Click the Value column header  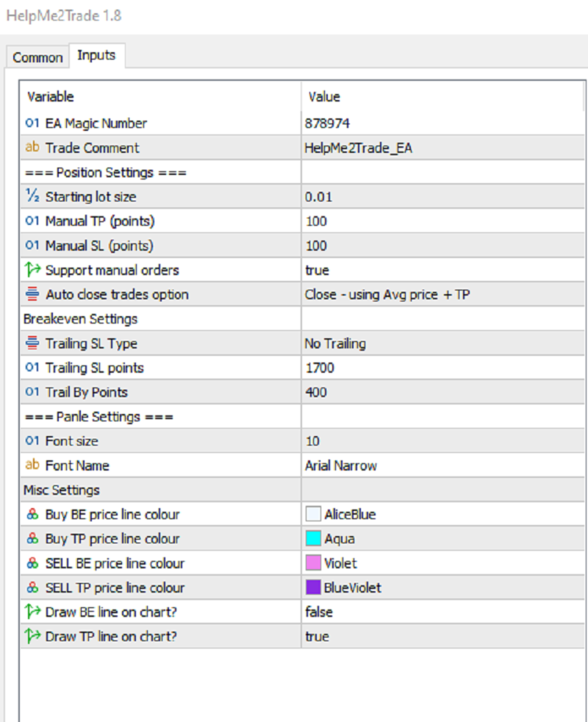pyautogui.click(x=324, y=96)
